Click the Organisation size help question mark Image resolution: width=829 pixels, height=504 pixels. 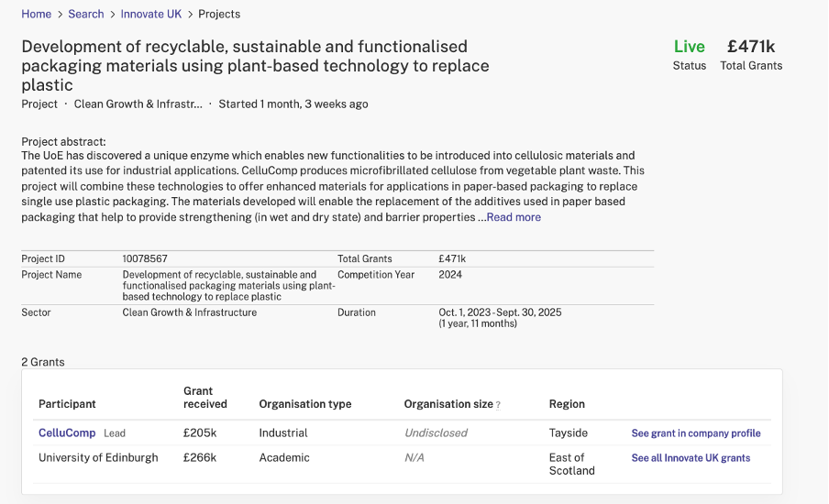coord(498,405)
